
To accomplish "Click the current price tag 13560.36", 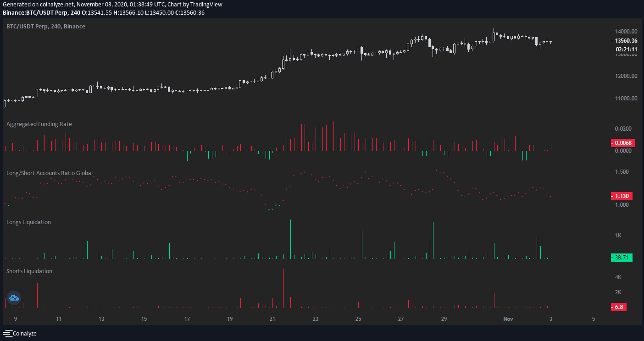I will [x=623, y=41].
